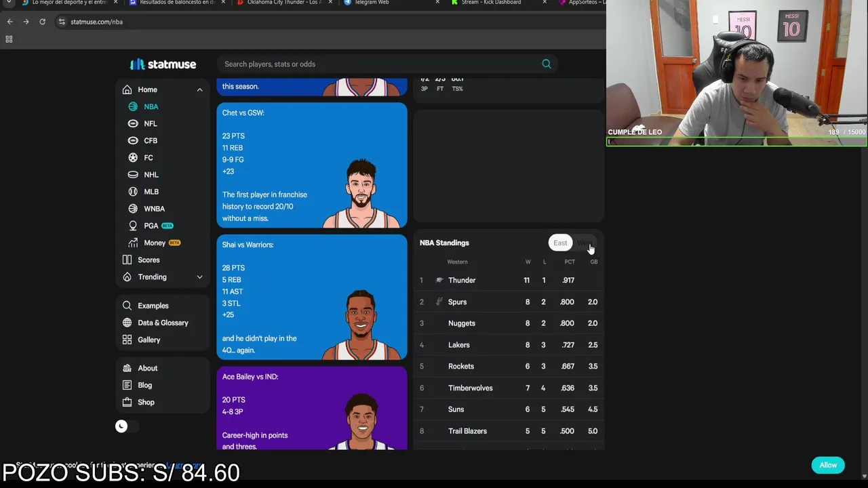
Task: Click the address bar statmuse.com/nba
Action: 96,22
